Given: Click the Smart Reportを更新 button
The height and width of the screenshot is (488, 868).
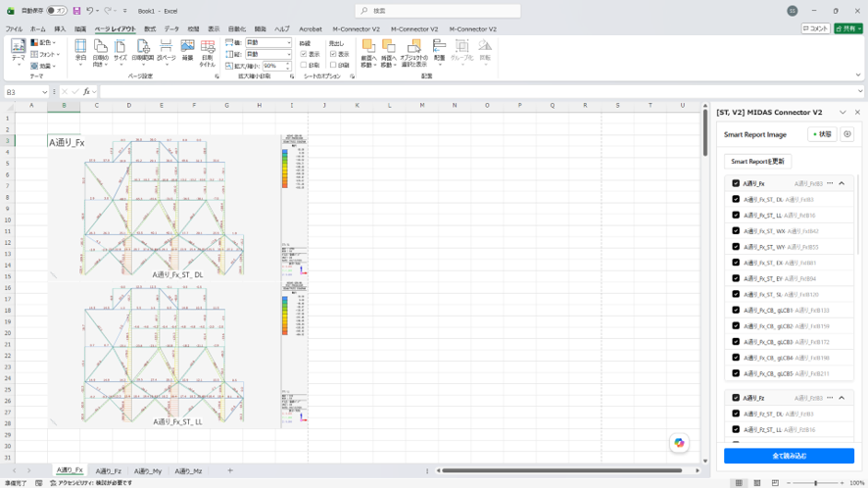Looking at the screenshot, I should pos(757,161).
